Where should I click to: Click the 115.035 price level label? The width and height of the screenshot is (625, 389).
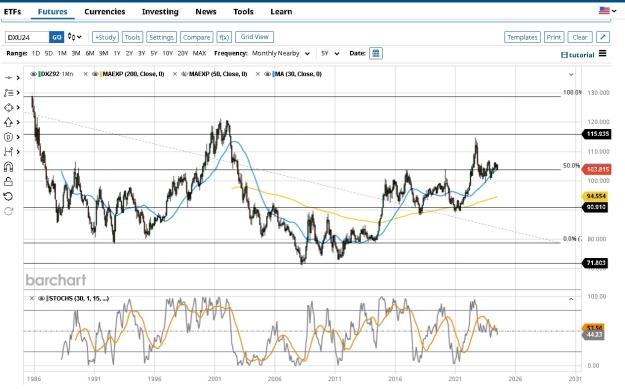[x=597, y=134]
